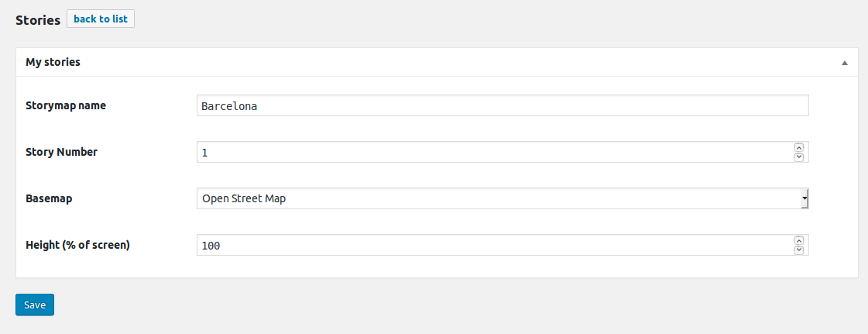This screenshot has width=868, height=334.
Task: Click the Stories page heading
Action: coord(38,20)
